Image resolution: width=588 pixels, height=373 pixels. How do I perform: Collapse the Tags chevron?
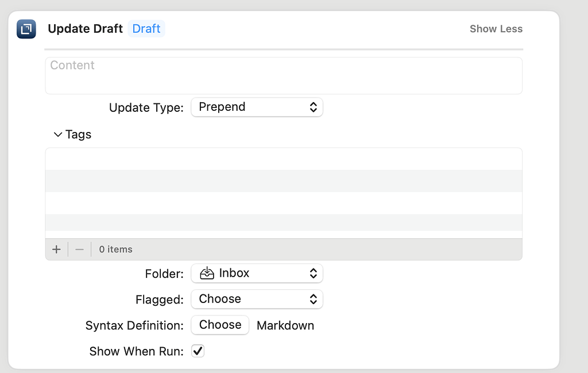pyautogui.click(x=58, y=134)
